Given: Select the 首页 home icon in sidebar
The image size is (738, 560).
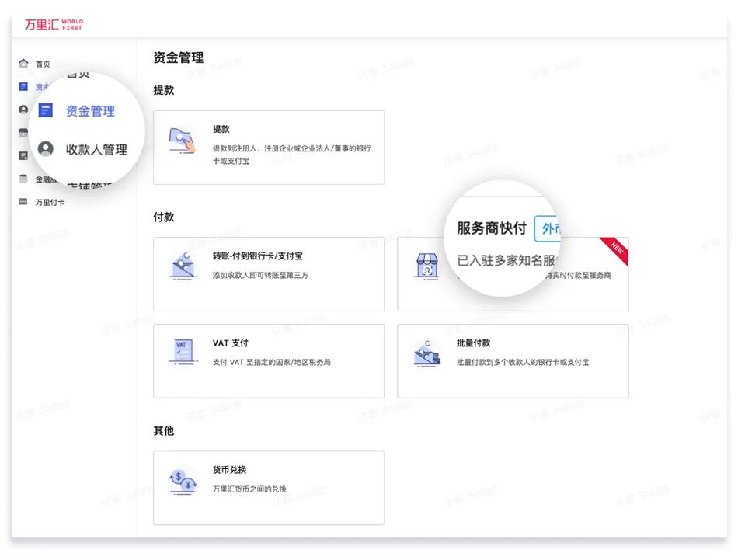Looking at the screenshot, I should [x=23, y=64].
